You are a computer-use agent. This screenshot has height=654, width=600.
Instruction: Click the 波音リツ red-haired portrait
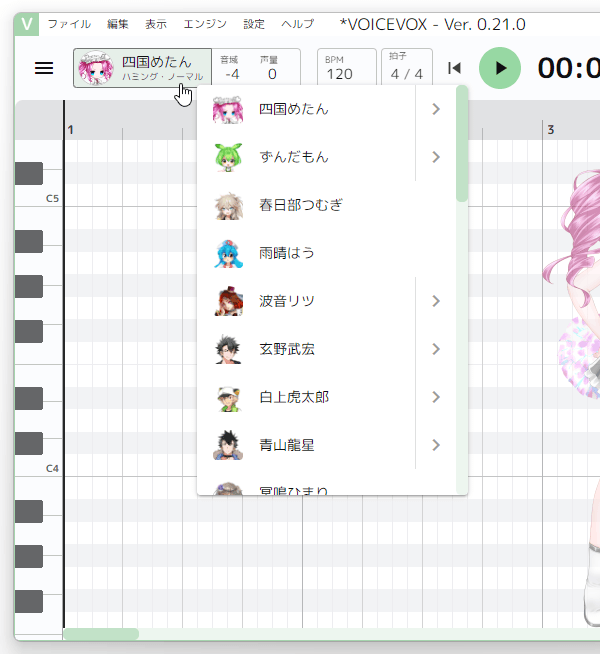coord(228,302)
